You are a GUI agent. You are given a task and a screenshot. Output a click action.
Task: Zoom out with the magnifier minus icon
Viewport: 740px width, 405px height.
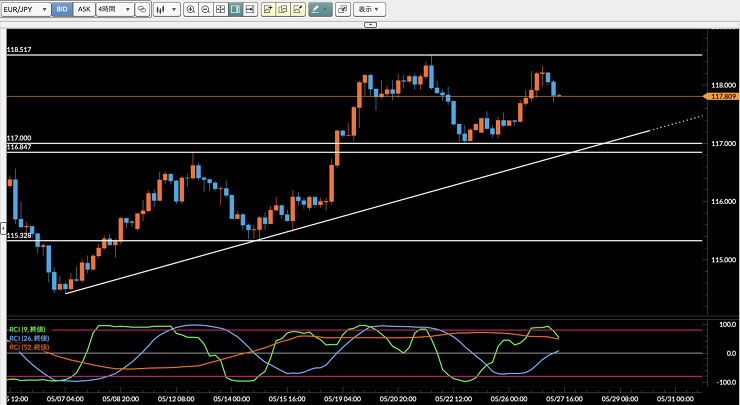point(205,9)
